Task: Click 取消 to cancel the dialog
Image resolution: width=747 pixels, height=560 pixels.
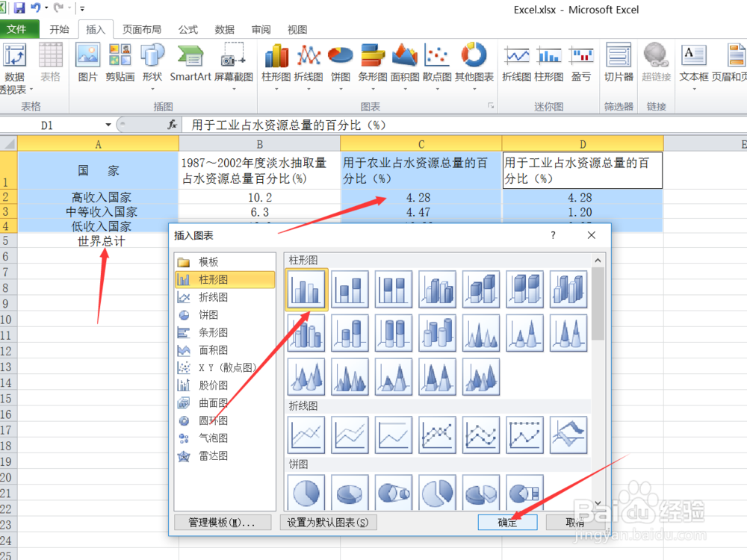Action: [x=575, y=523]
